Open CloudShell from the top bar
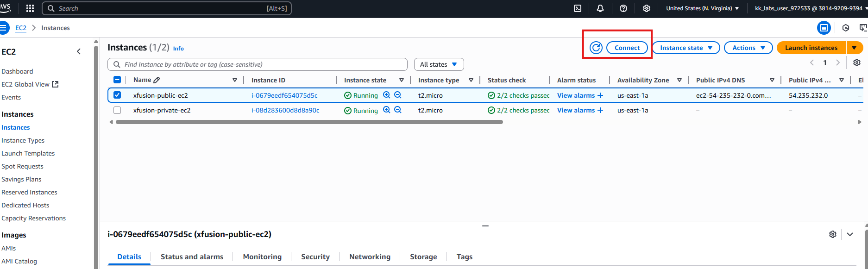 coord(578,8)
